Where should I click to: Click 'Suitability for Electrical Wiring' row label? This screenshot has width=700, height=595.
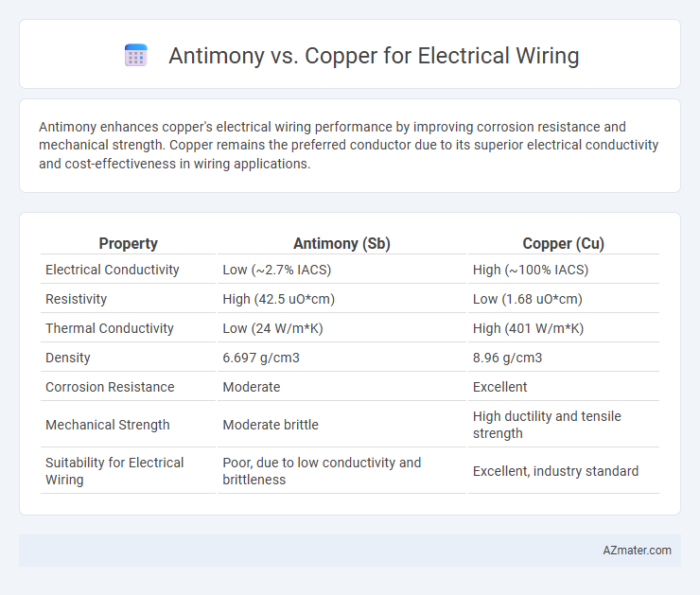coord(114,471)
